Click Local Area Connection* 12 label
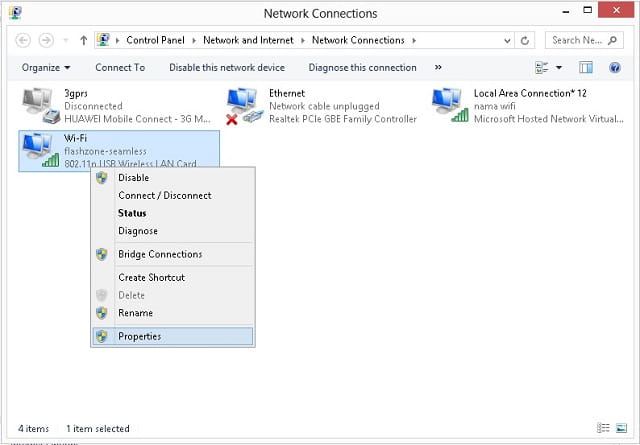The image size is (640, 445). (530, 93)
